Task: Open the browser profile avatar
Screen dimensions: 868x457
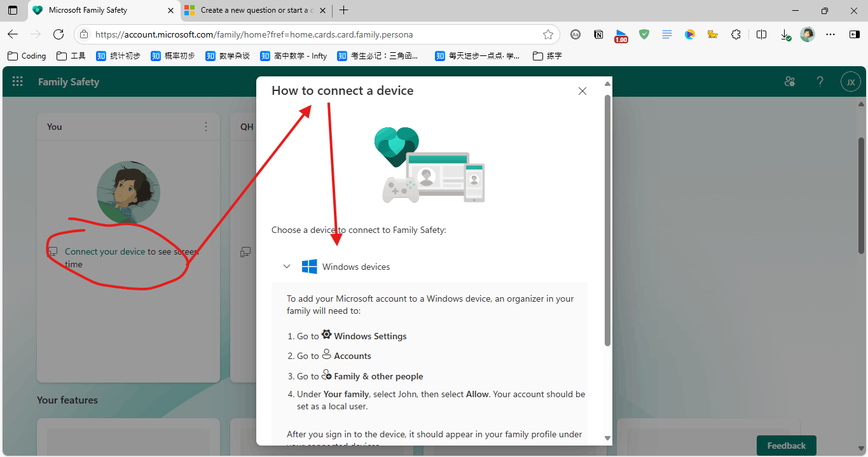Action: (x=808, y=34)
